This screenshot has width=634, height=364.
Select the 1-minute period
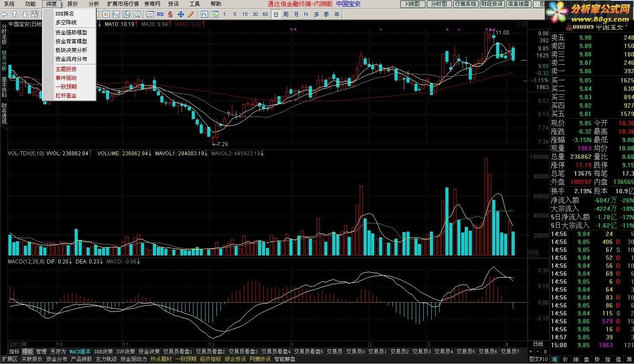(x=224, y=14)
